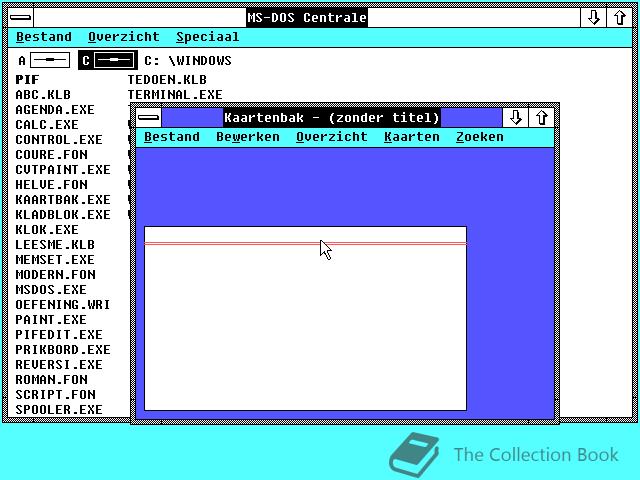Open Overzicht menu in Kaartenbak
The image size is (640, 480).
(x=331, y=137)
